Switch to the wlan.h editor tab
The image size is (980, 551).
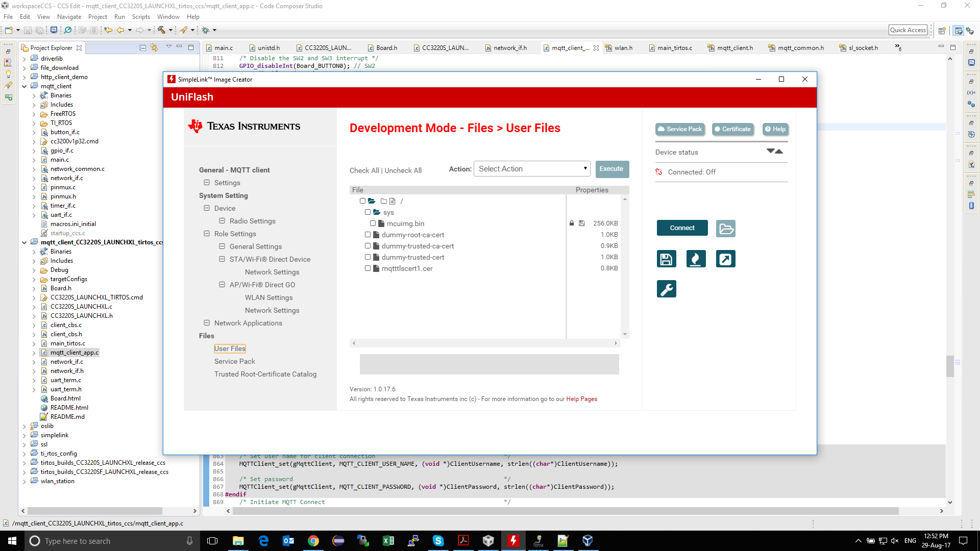(623, 47)
